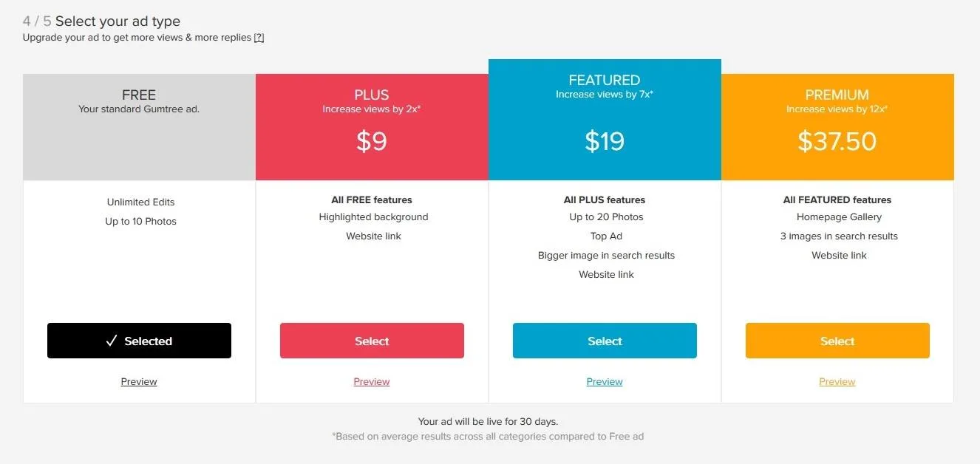Select the PREMIUM ad type button
The width and height of the screenshot is (980, 464).
tap(837, 341)
